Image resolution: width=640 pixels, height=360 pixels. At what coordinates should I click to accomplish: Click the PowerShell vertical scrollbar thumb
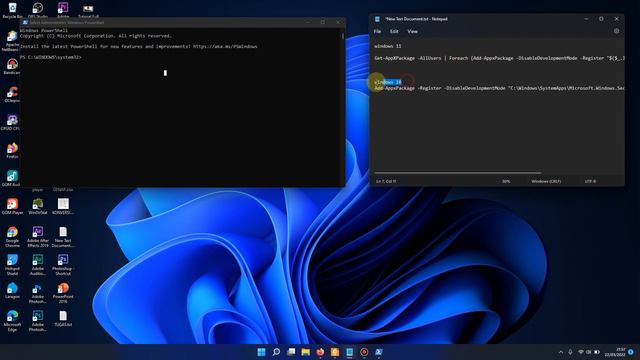[342, 37]
